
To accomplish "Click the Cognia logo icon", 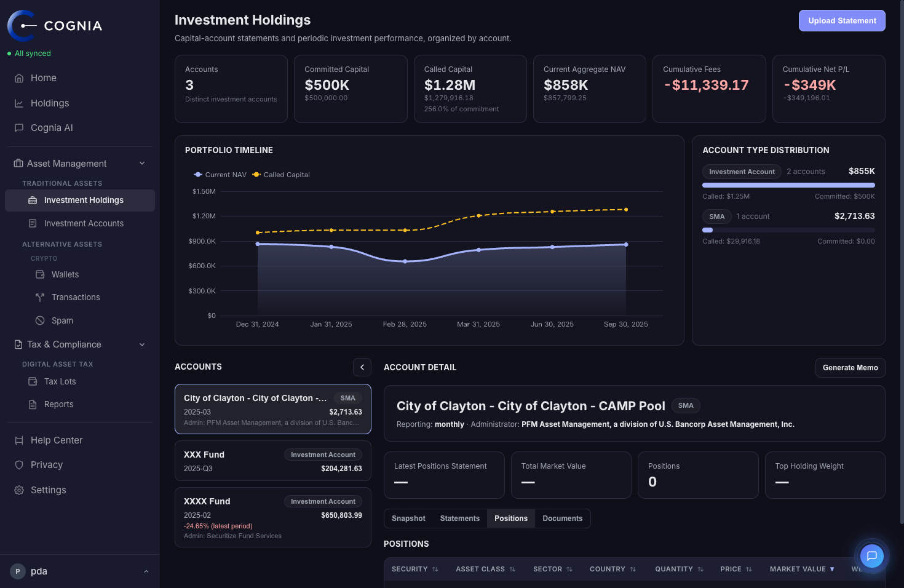I will (x=22, y=26).
